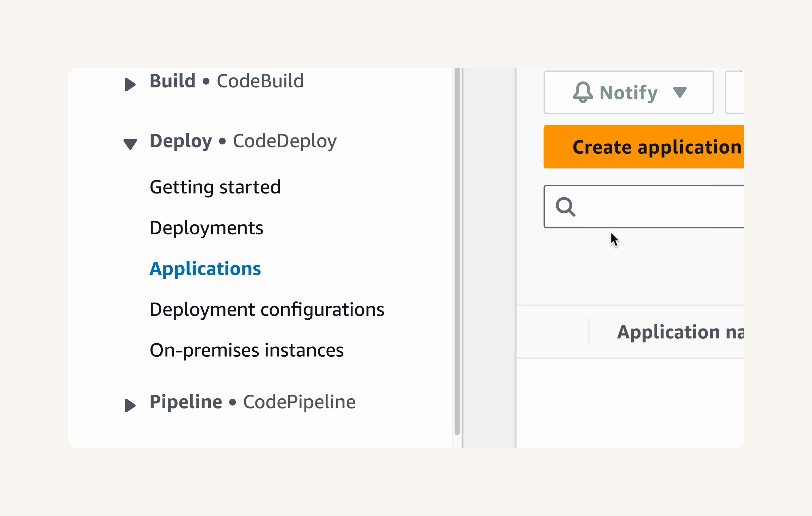Open Deployment configurations
This screenshot has width=812, height=516.
click(267, 310)
